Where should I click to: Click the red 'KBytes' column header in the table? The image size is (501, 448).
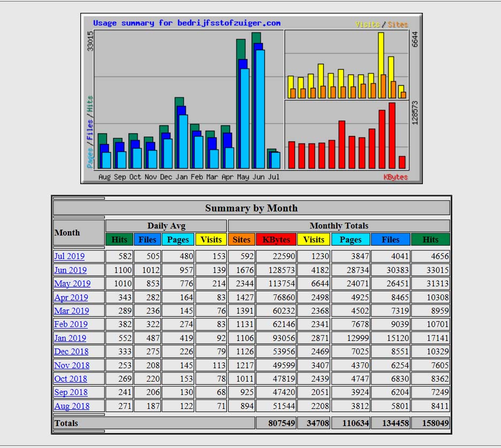pos(276,239)
